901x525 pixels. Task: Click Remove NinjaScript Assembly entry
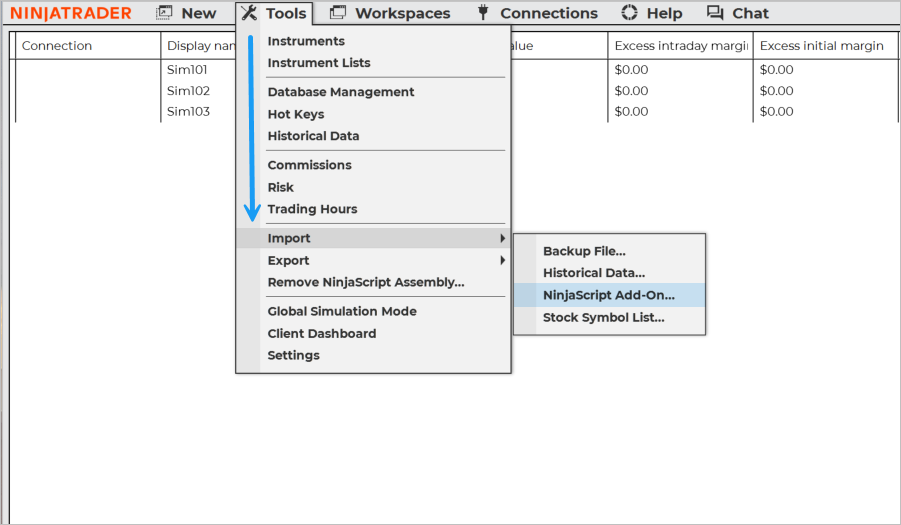tap(365, 282)
